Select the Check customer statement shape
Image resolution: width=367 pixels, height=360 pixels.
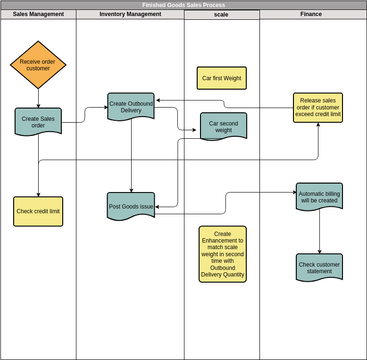coord(319,267)
